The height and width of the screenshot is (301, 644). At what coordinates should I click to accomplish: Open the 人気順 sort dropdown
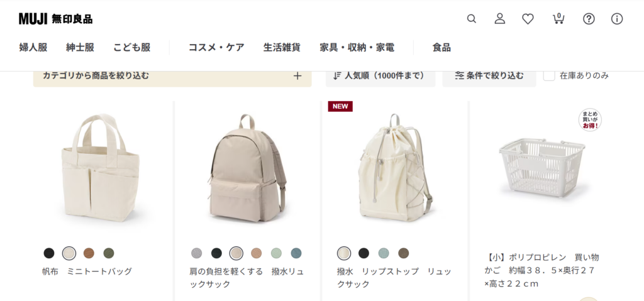tap(380, 76)
